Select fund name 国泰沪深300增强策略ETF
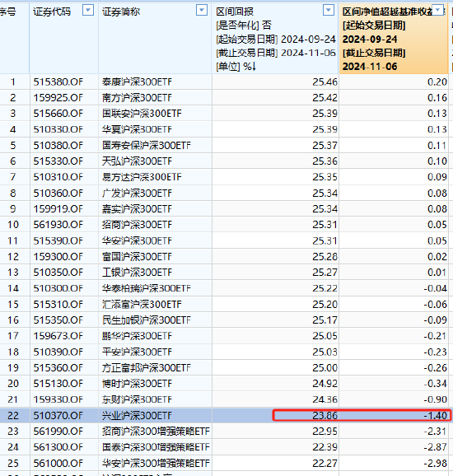Viewport: 453px width, 476px height. click(156, 447)
